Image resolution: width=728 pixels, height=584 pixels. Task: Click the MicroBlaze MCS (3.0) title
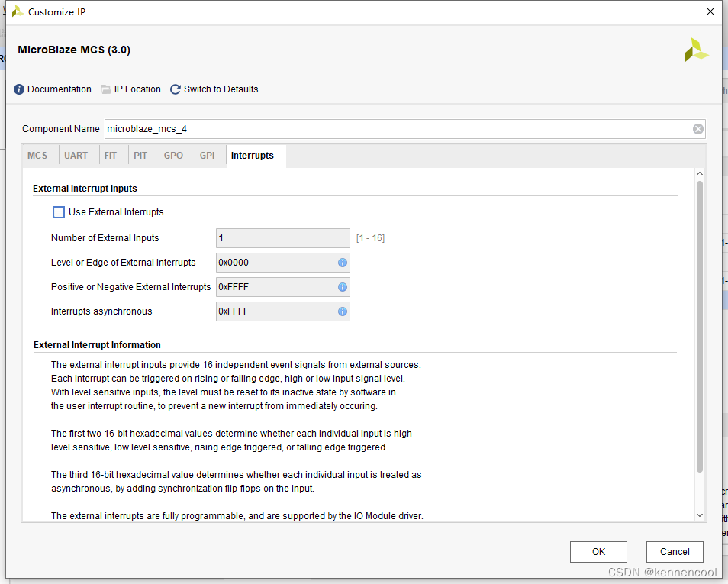click(x=74, y=50)
